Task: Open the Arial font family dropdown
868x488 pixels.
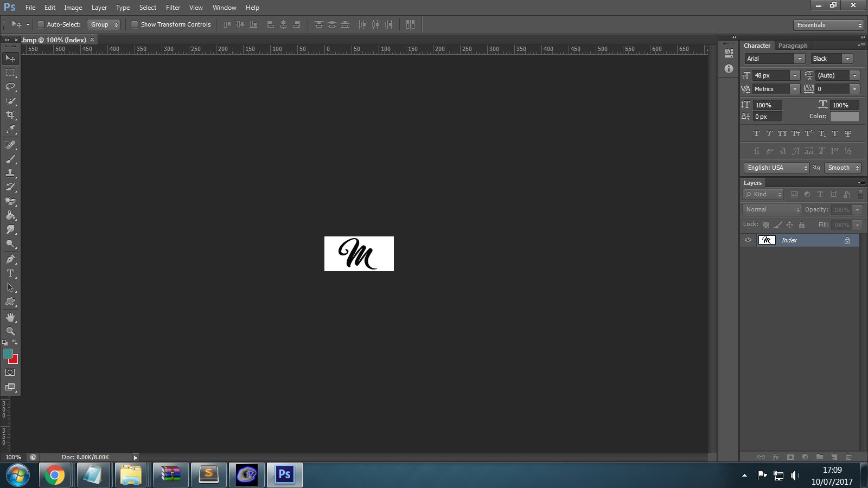Action: click(x=774, y=59)
